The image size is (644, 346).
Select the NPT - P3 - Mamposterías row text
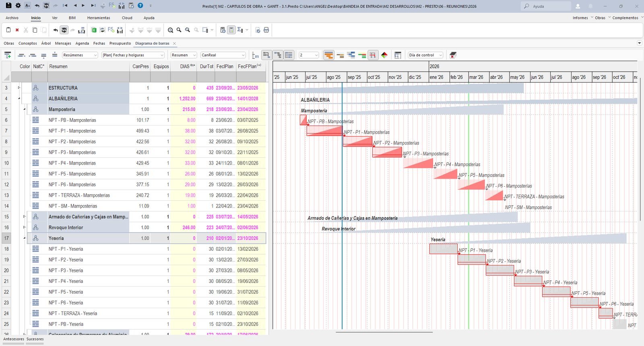point(72,152)
